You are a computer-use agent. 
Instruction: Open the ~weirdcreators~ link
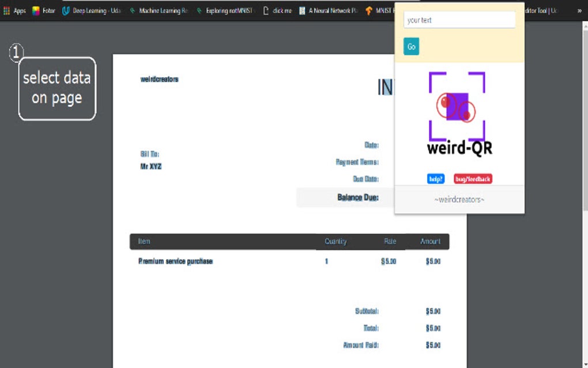[459, 199]
